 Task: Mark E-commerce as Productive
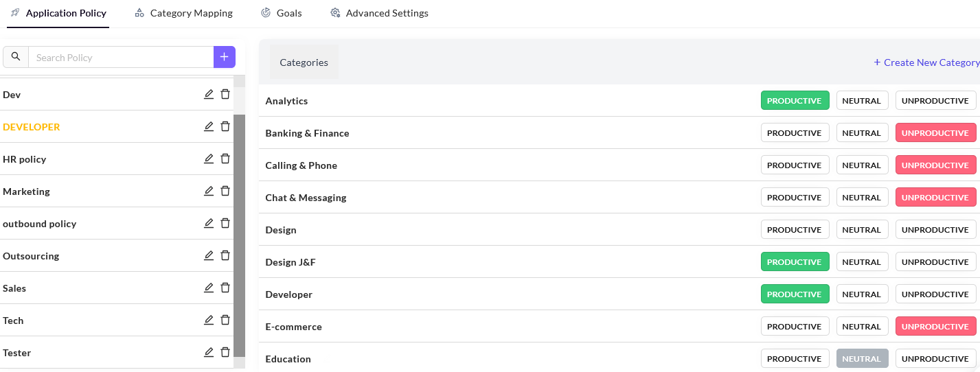(795, 327)
